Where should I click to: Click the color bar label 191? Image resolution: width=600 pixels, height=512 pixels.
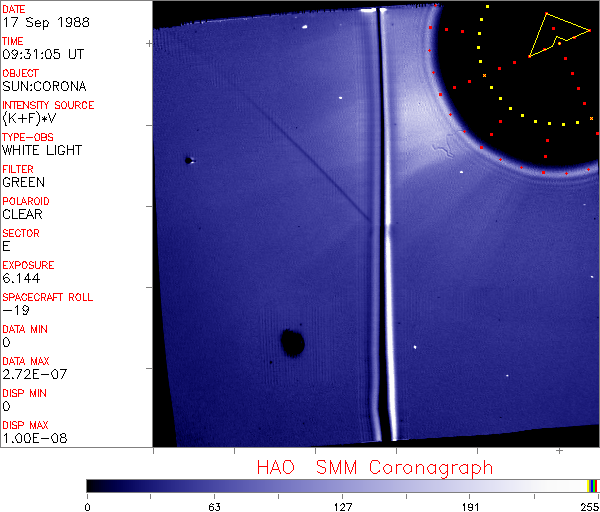point(470,507)
